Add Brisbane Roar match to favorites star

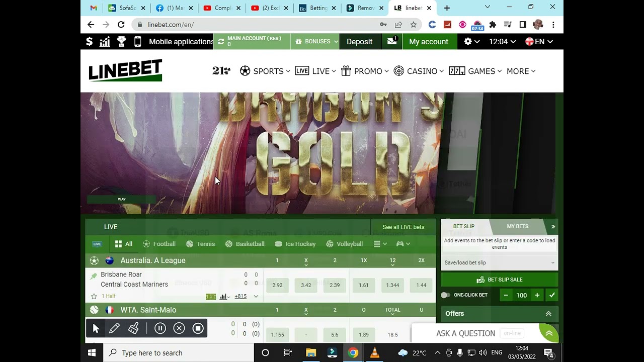94,296
